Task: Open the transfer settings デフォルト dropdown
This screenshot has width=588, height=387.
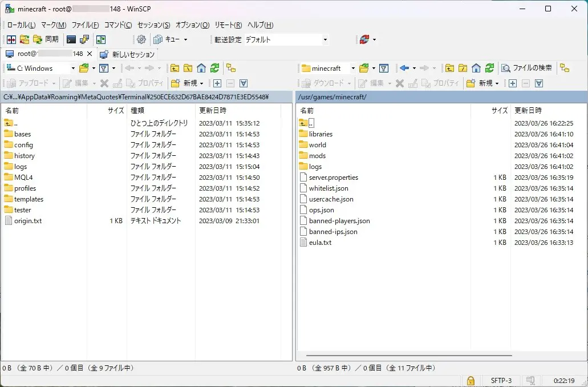Action: click(x=325, y=39)
